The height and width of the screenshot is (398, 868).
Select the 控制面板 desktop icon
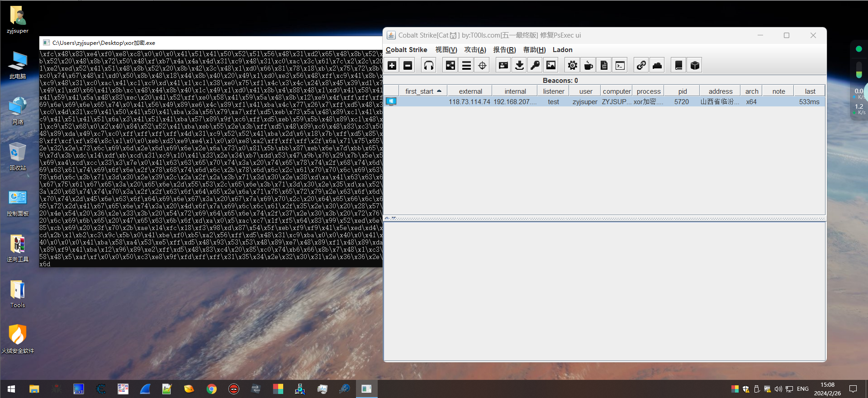click(x=18, y=202)
